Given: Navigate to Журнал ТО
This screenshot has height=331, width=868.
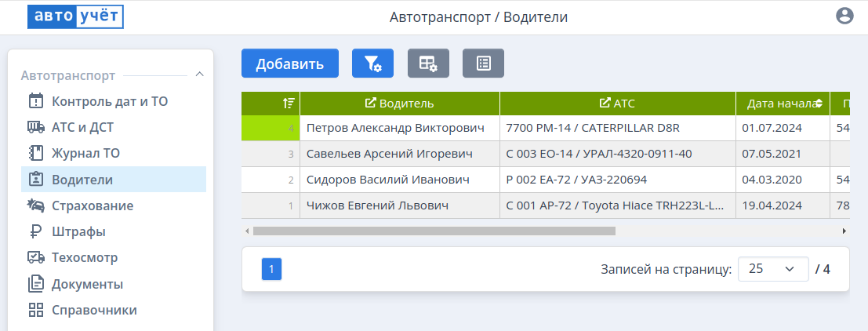Looking at the screenshot, I should tap(85, 153).
